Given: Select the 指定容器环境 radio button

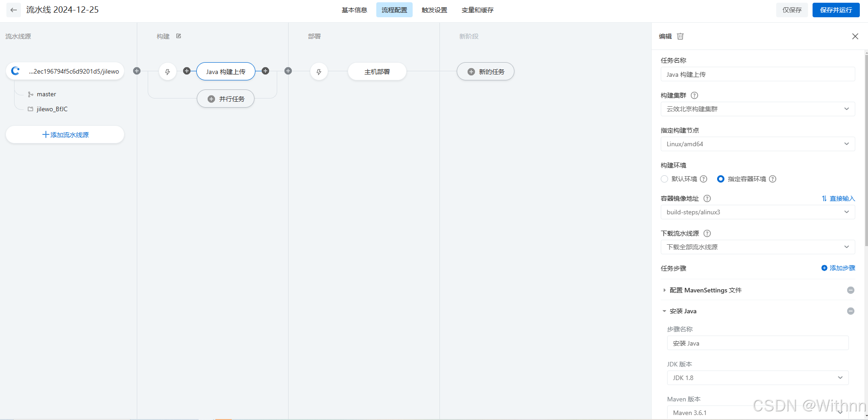Looking at the screenshot, I should coord(720,179).
